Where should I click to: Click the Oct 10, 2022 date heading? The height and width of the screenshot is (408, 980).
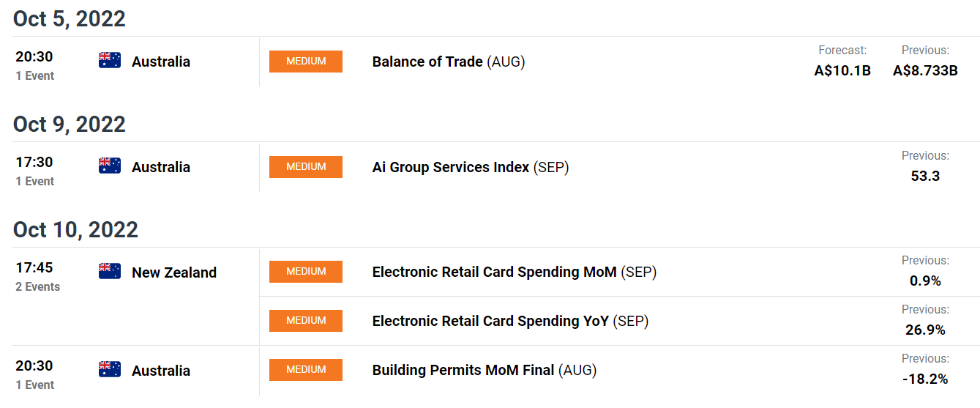tap(75, 229)
